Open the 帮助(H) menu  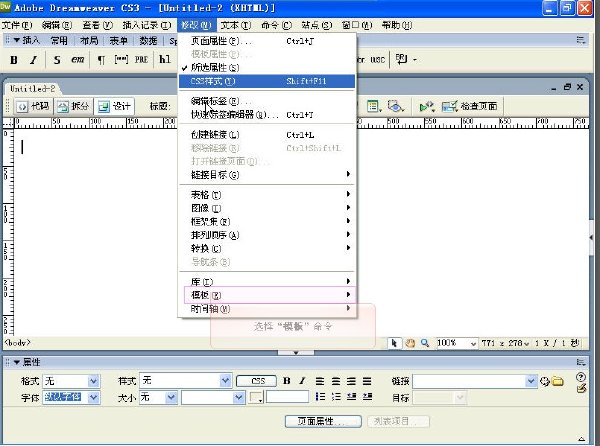[x=397, y=25]
